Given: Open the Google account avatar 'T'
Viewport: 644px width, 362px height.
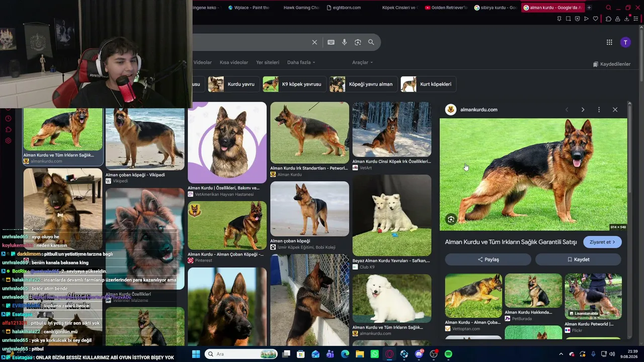Looking at the screenshot, I should click(625, 42).
